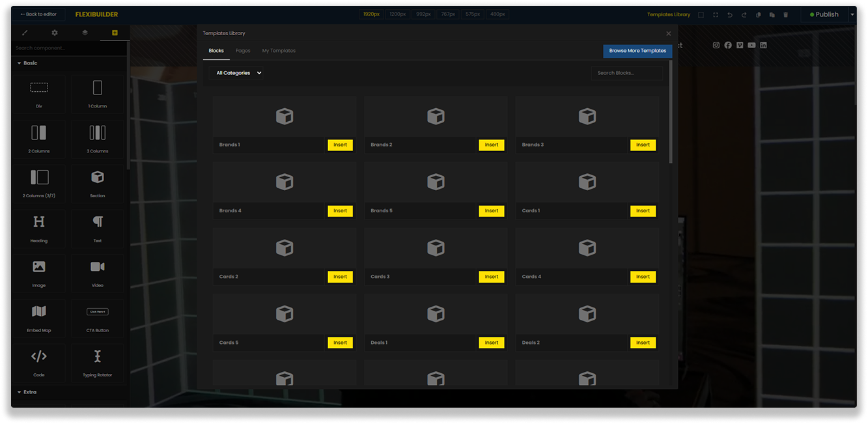Click the paste icon in top toolbar
Image resolution: width=868 pixels, height=424 pixels.
tap(772, 14)
